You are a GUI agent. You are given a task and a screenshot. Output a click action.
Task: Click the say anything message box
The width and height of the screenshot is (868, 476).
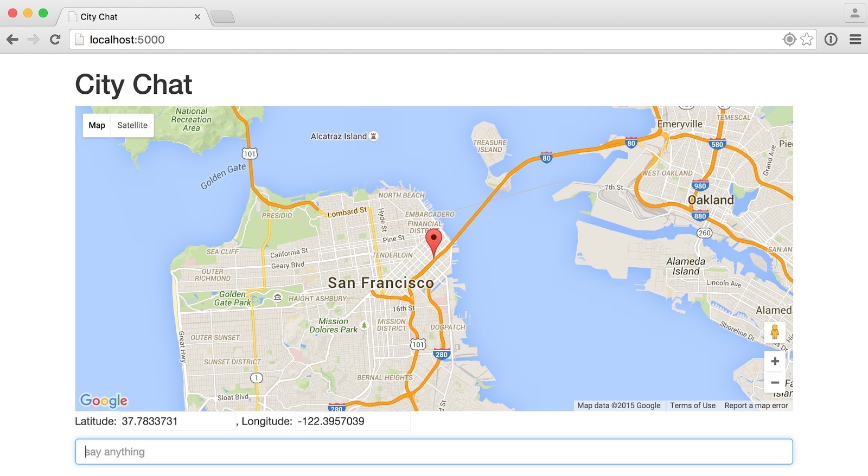tap(434, 452)
